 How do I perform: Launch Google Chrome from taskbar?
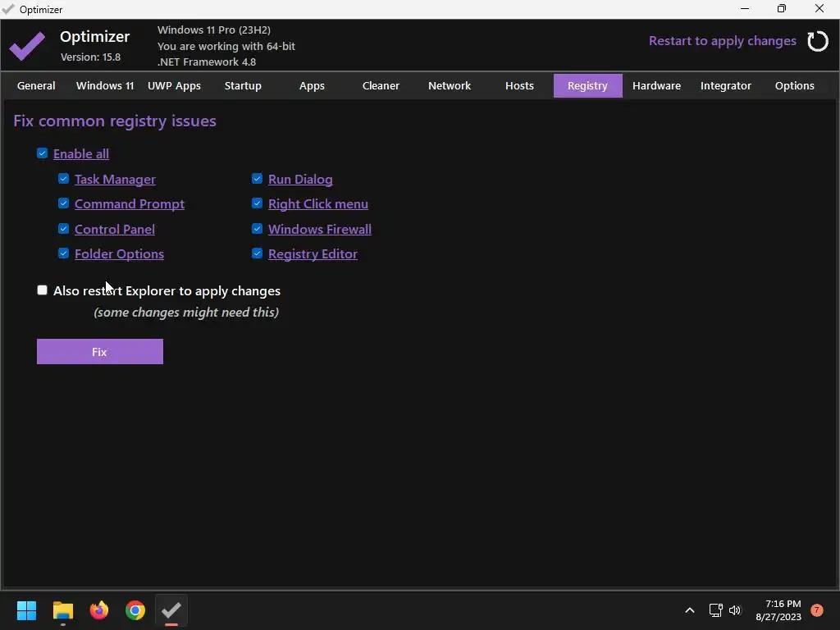[x=135, y=610]
